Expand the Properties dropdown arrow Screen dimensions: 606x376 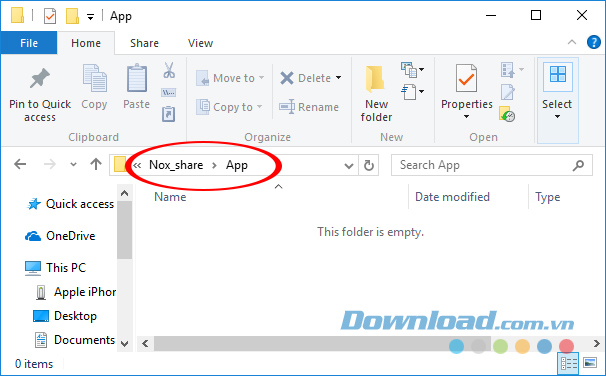466,117
